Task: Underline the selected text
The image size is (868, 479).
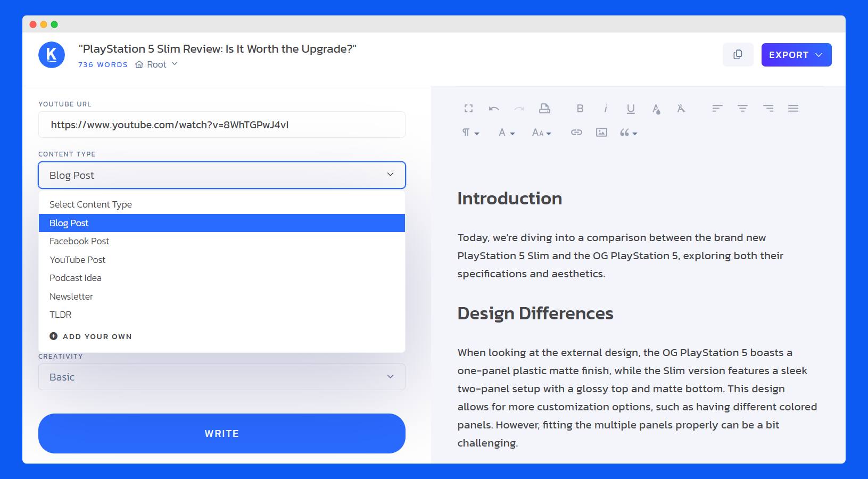Action: coord(630,109)
